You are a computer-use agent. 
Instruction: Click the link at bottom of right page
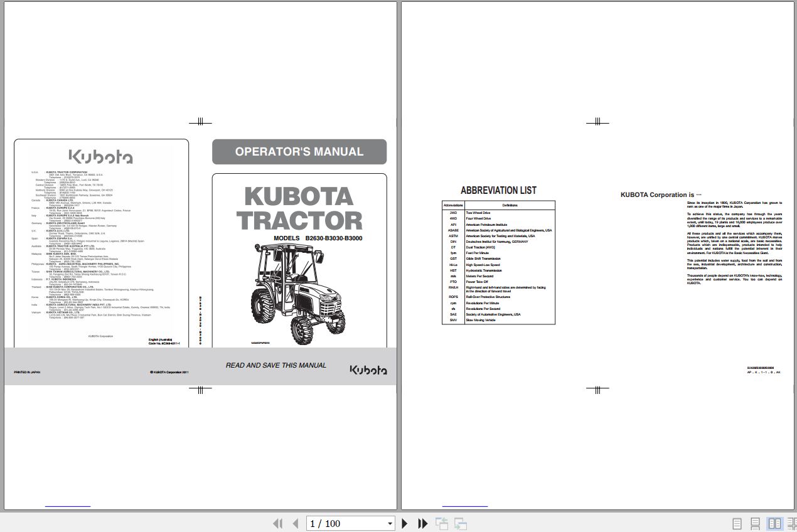click(465, 506)
